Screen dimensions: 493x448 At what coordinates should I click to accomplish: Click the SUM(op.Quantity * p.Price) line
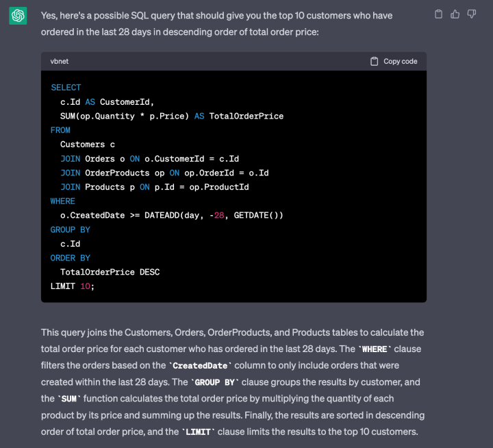click(172, 116)
